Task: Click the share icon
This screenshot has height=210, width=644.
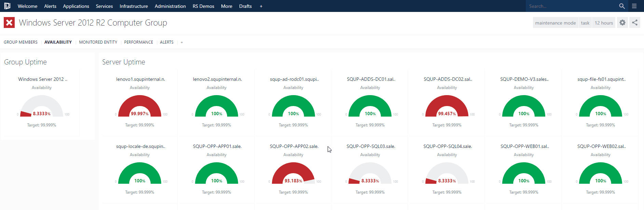Action: (x=635, y=23)
